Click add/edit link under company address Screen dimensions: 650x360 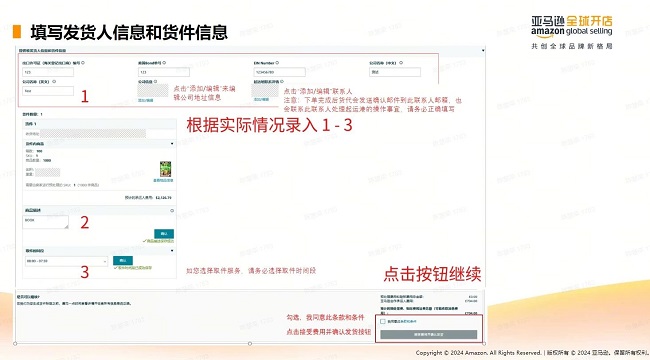[146, 100]
